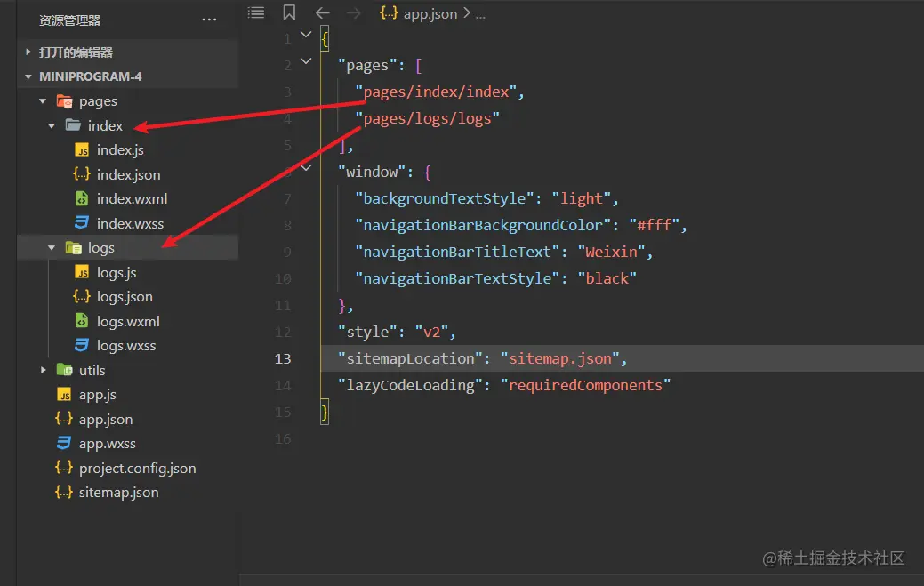Screen dimensions: 924x586
Task: Open logs.wxss file
Action: [x=126, y=346]
